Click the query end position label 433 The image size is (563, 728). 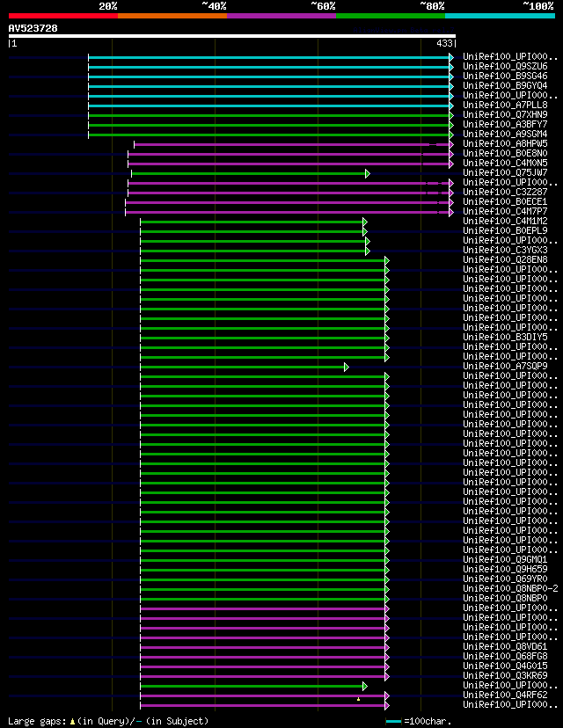(x=444, y=44)
